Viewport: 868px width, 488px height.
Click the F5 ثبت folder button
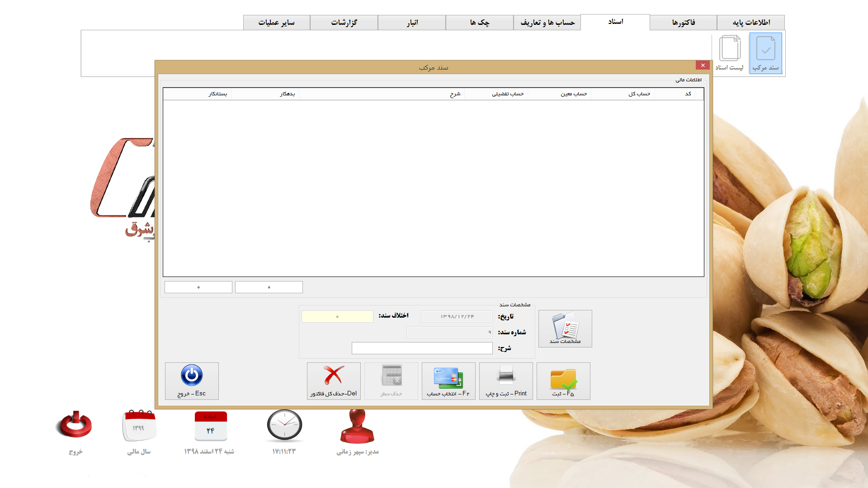coord(563,381)
